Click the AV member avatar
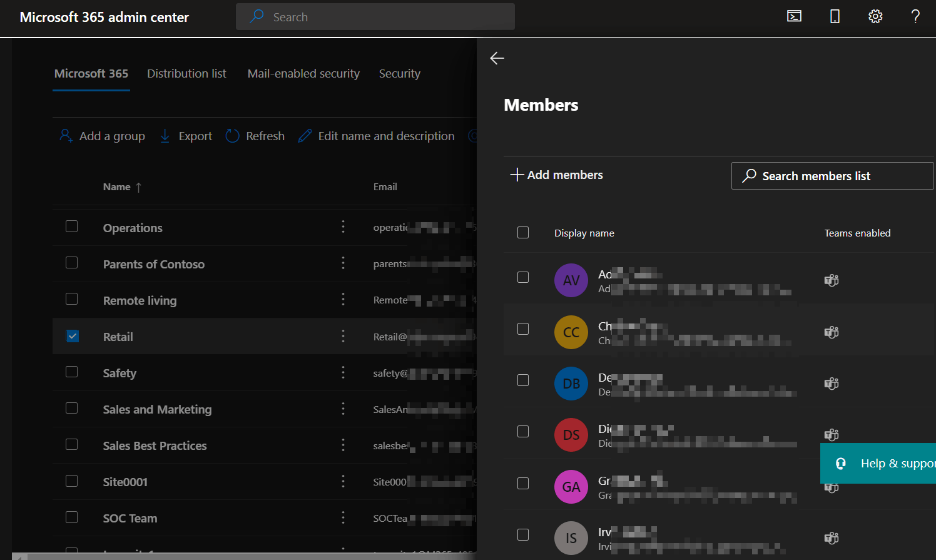Viewport: 936px width, 560px height. coord(571,280)
